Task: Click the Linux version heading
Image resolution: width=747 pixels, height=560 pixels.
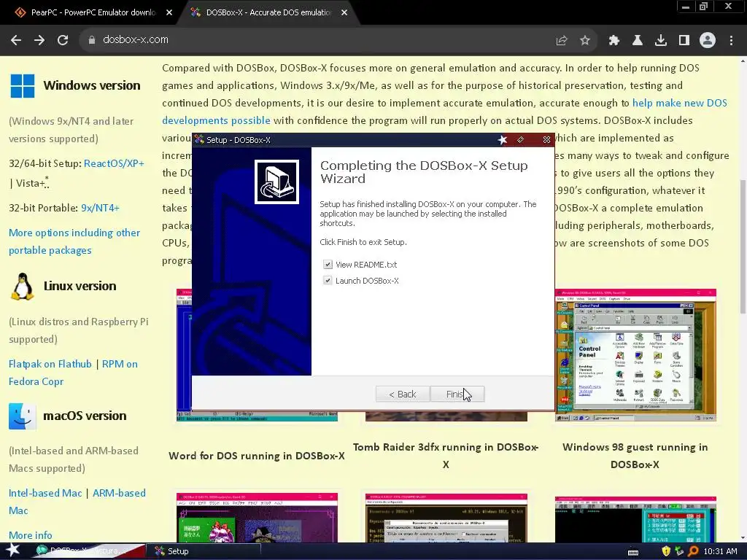Action: pos(80,286)
